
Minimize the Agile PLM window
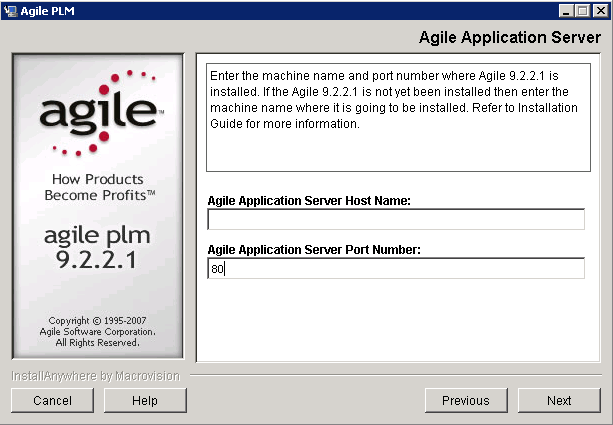565,11
